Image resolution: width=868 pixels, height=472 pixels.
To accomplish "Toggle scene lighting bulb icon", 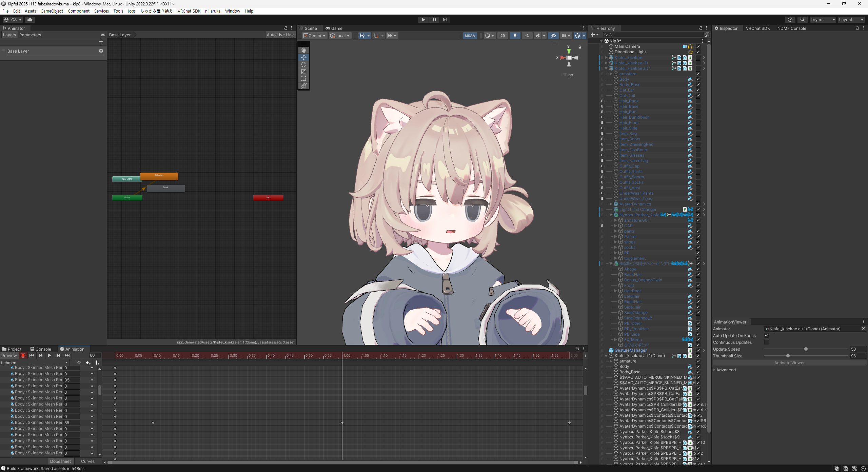I will [515, 36].
